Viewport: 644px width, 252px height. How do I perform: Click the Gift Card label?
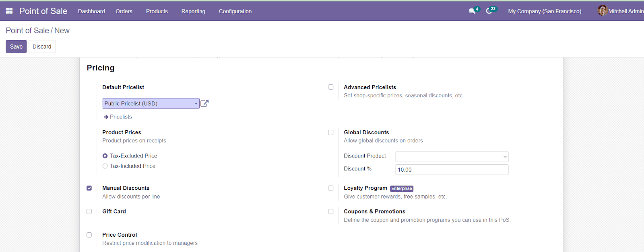(114, 211)
